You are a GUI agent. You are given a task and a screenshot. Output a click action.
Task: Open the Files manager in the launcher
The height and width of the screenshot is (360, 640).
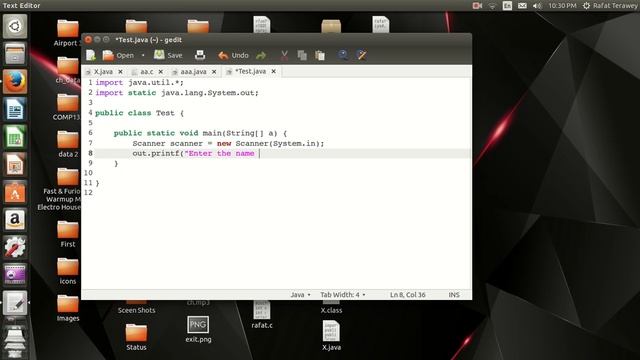click(x=15, y=54)
